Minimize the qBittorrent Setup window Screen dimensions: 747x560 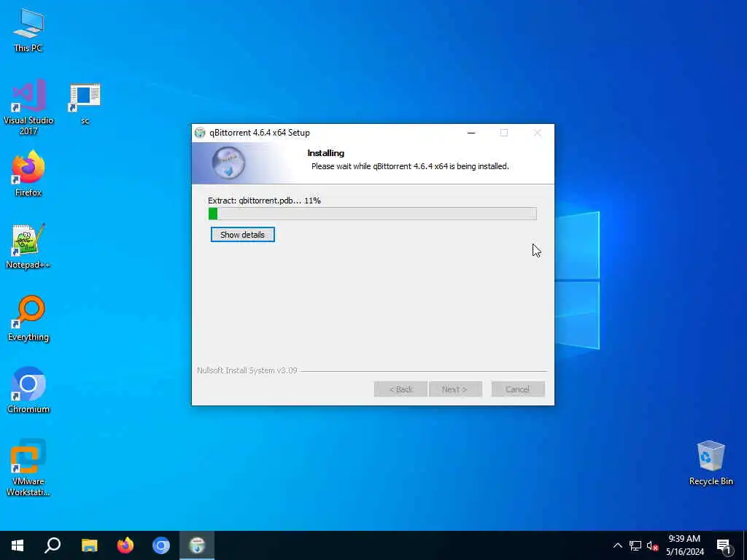[471, 133]
